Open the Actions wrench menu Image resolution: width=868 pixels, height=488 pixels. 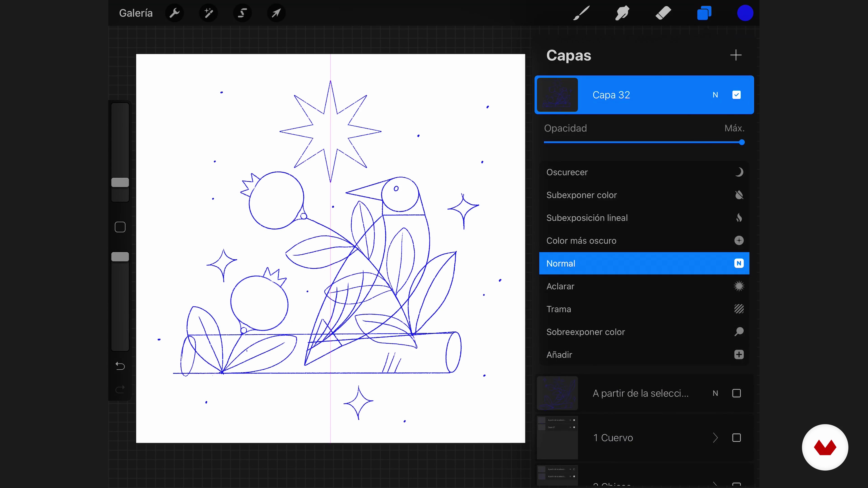coord(175,13)
